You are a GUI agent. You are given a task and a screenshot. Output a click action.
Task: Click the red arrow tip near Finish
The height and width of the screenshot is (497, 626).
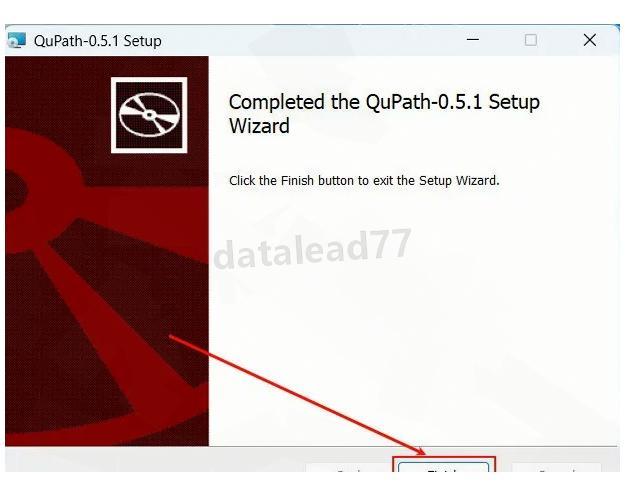coord(422,452)
